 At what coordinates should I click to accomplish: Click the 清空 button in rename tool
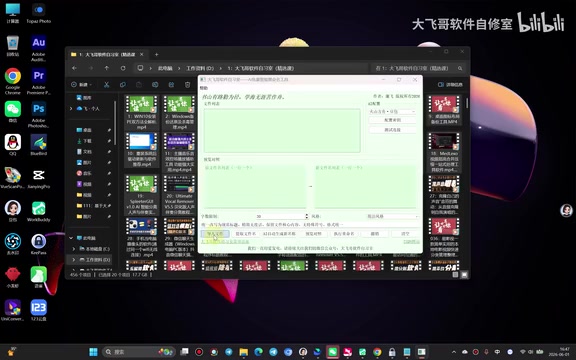[x=405, y=234]
